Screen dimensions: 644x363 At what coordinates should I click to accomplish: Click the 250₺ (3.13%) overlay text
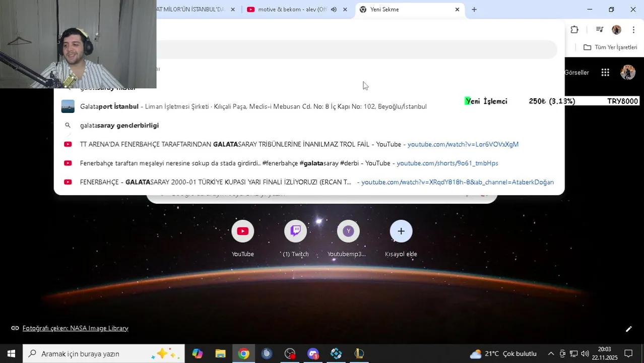pyautogui.click(x=552, y=101)
